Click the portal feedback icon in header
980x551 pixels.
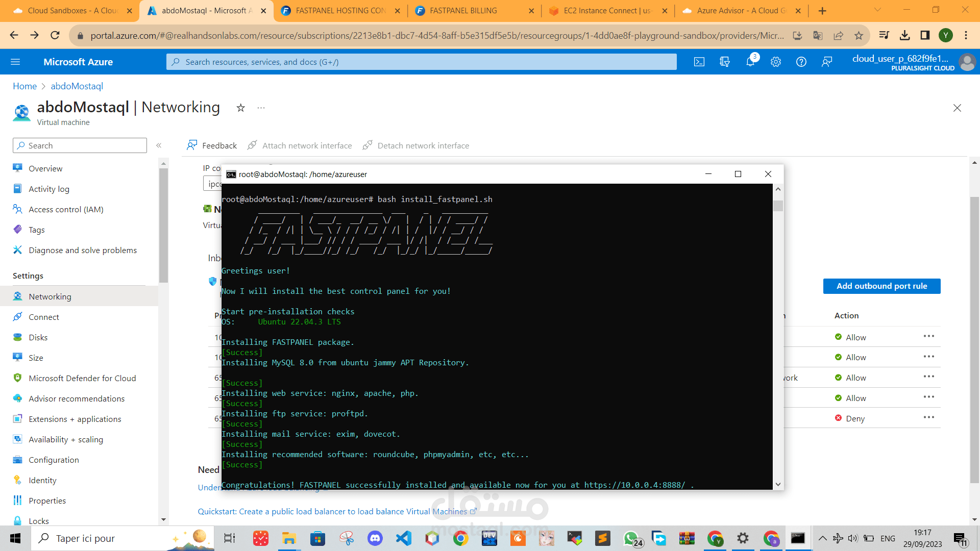point(826,62)
